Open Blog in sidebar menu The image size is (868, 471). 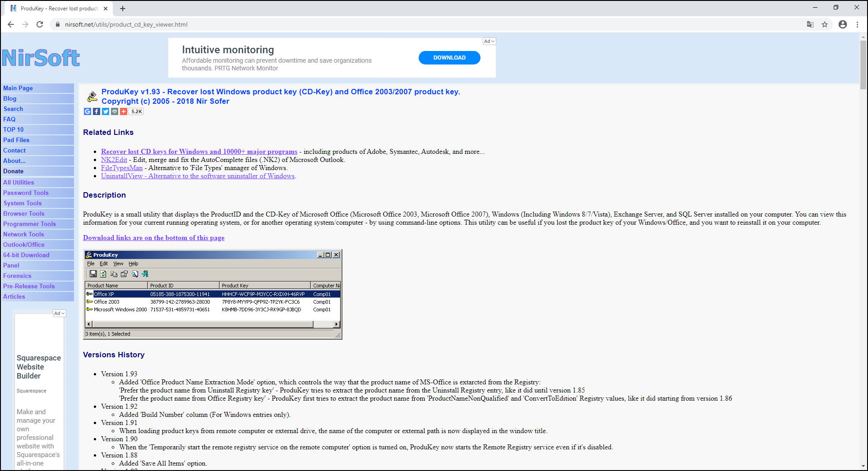pyautogui.click(x=37, y=98)
